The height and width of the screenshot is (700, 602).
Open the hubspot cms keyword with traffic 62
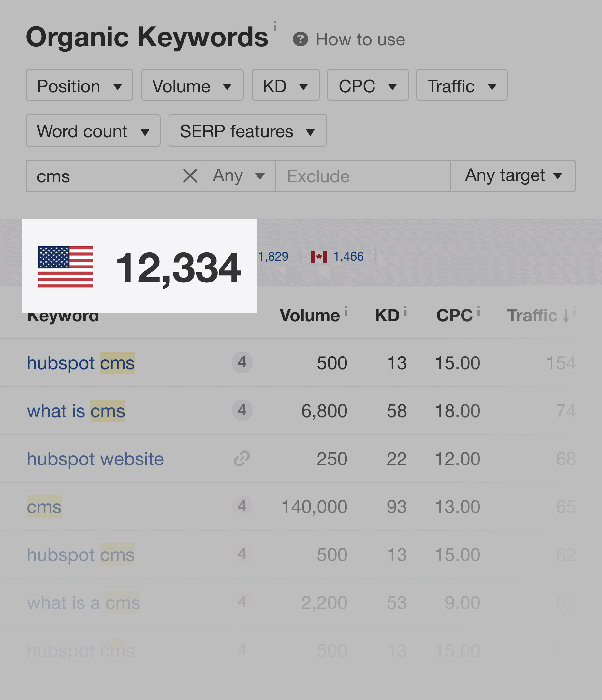(81, 555)
